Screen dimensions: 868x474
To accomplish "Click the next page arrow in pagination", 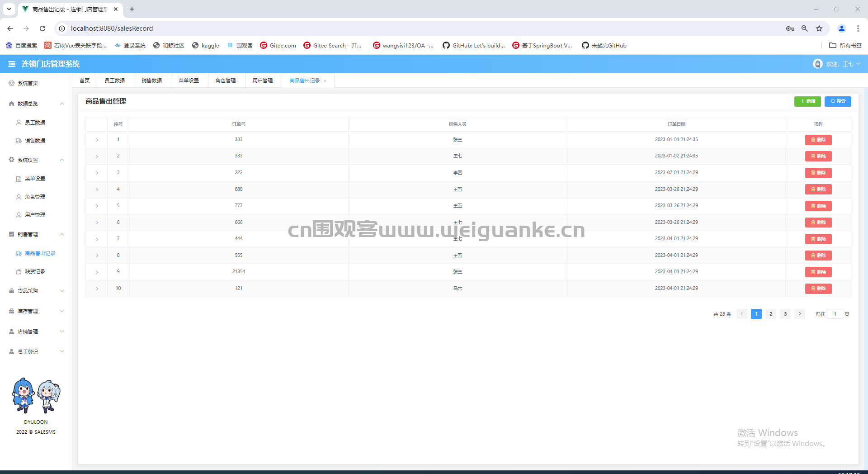I will [x=800, y=314].
